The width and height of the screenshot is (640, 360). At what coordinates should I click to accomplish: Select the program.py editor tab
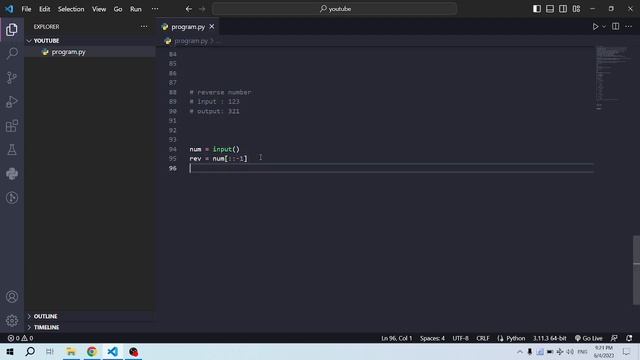coord(188,27)
